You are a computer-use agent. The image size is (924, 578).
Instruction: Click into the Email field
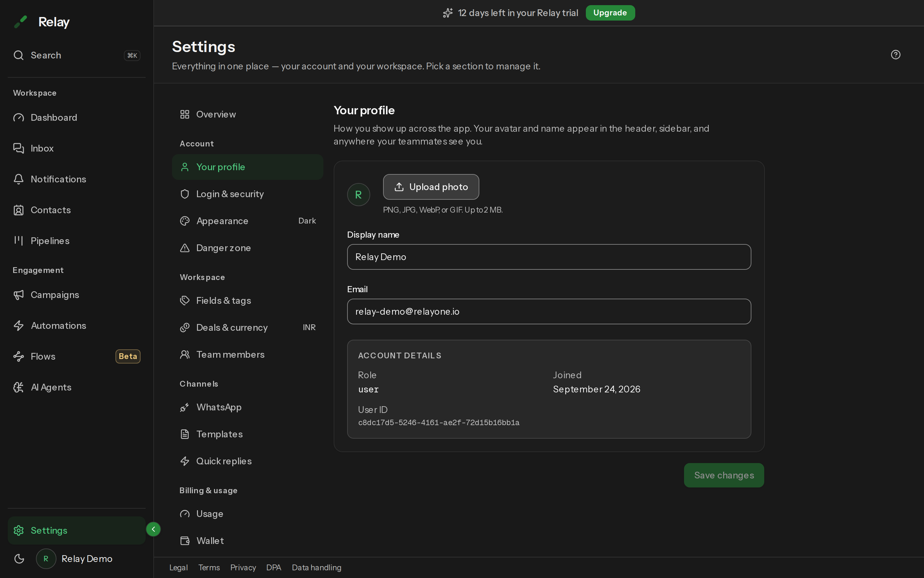(x=549, y=311)
